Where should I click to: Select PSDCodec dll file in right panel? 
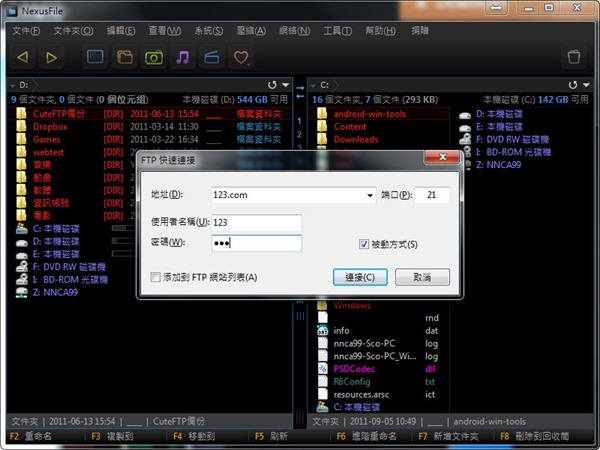[354, 369]
